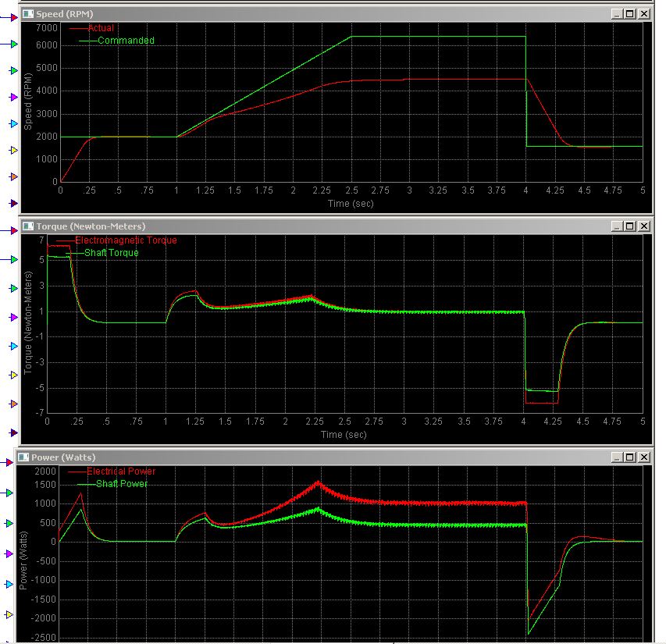Select the yellow input connector of Power plot
The image size is (666, 644).
tap(9, 614)
